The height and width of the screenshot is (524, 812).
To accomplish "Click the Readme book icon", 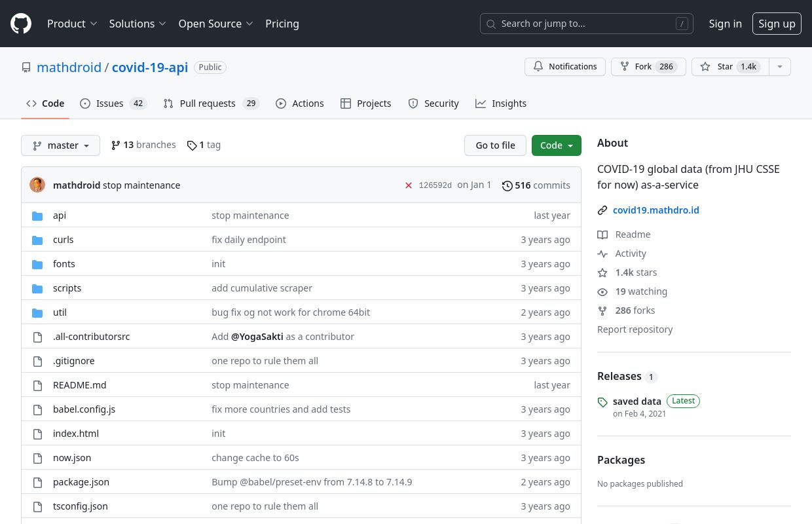I will pos(602,234).
